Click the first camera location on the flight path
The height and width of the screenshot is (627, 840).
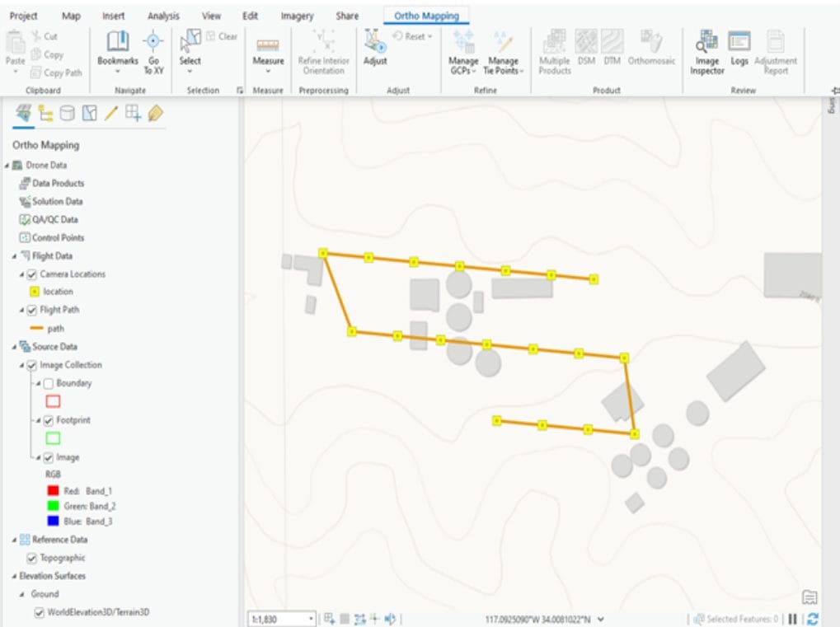click(x=324, y=254)
